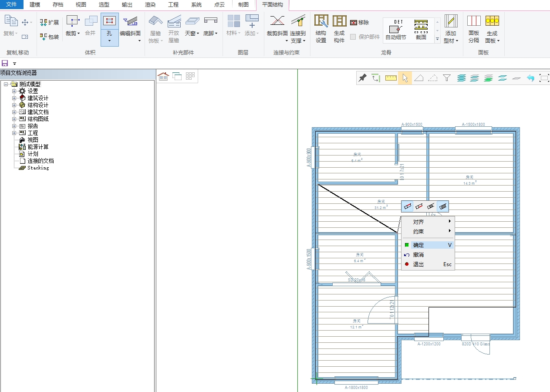The image size is (550, 392).
Task: Open the 孔 dropdown arrow
Action: (x=109, y=41)
